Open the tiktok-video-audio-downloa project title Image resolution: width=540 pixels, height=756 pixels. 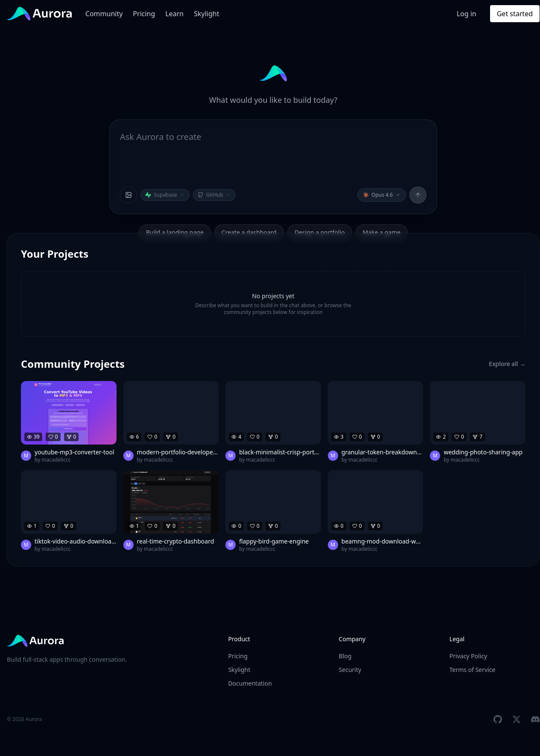click(x=75, y=541)
